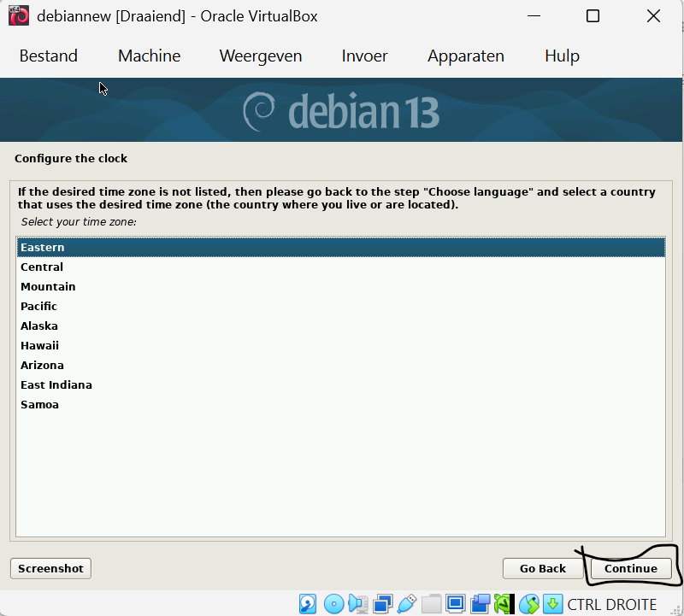This screenshot has height=616, width=684.
Task: Select the East Indiana time zone
Action: 340,384
